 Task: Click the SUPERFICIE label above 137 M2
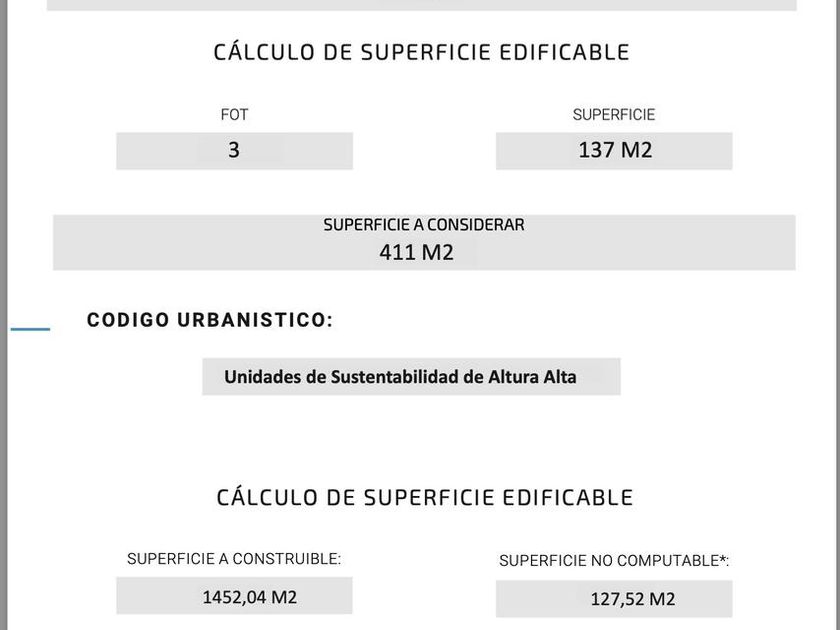(613, 115)
